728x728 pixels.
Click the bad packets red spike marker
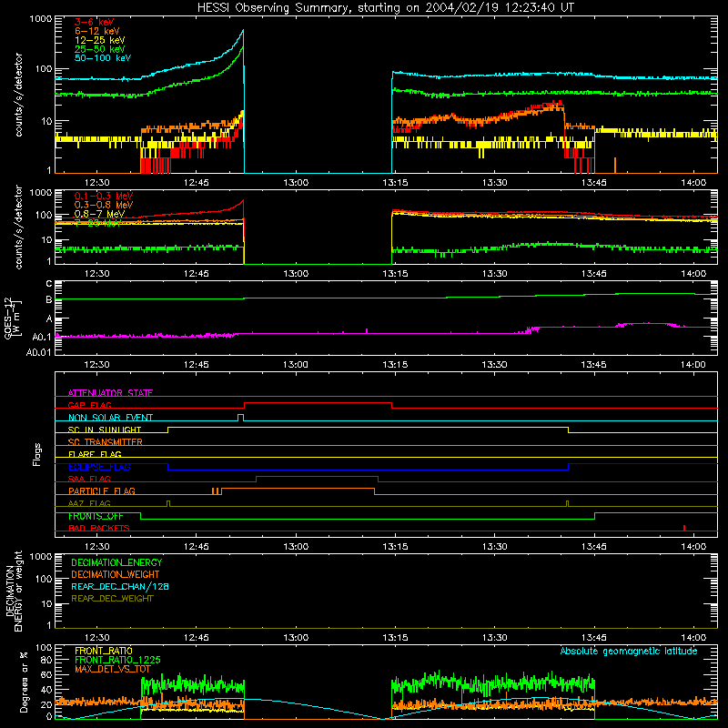point(684,528)
